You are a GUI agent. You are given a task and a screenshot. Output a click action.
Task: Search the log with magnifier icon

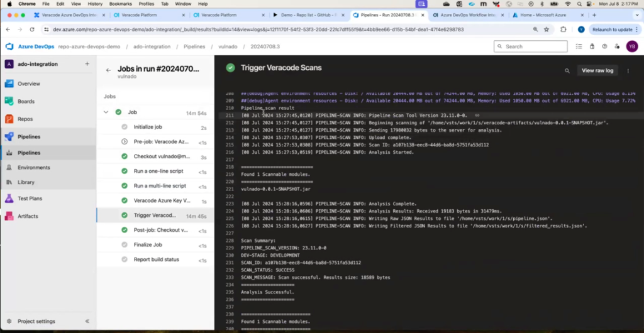click(x=567, y=70)
